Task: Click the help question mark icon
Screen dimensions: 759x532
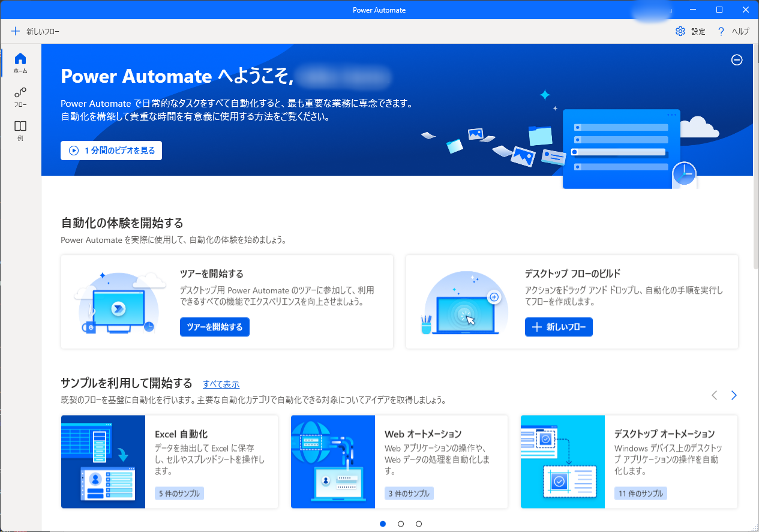Action: [x=721, y=31]
